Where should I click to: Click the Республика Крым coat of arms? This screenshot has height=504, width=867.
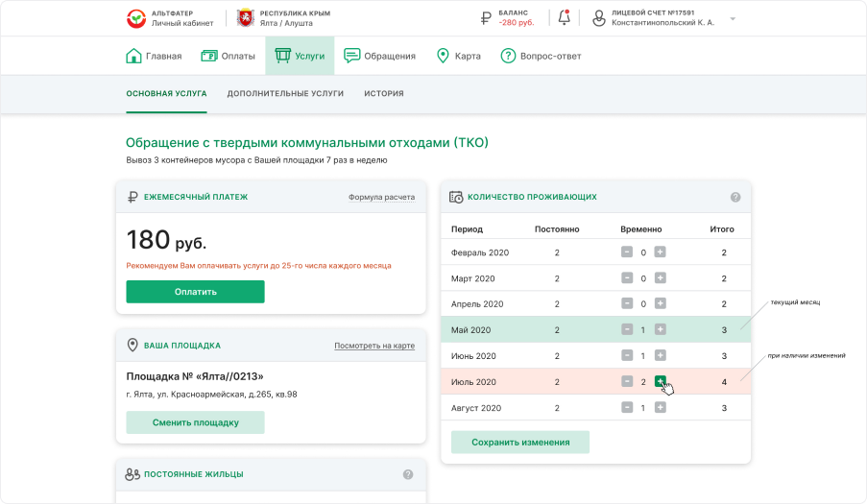pos(246,17)
